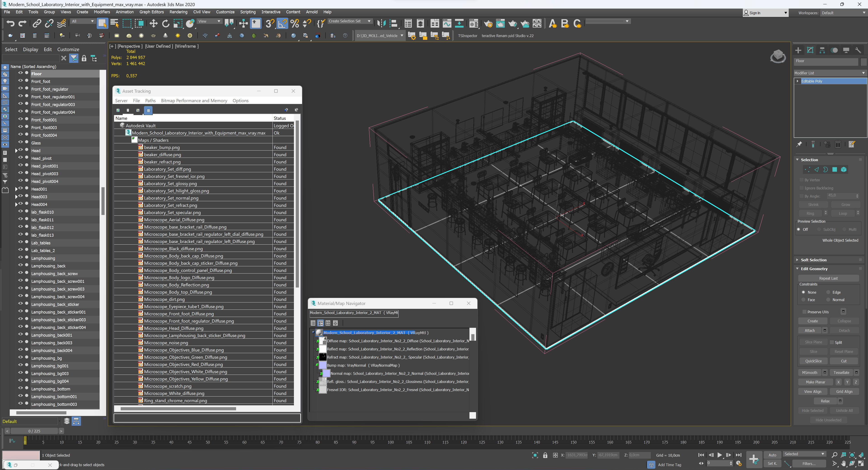Toggle Angle Snap in main toolbar
The image size is (868, 470).
pos(282,23)
